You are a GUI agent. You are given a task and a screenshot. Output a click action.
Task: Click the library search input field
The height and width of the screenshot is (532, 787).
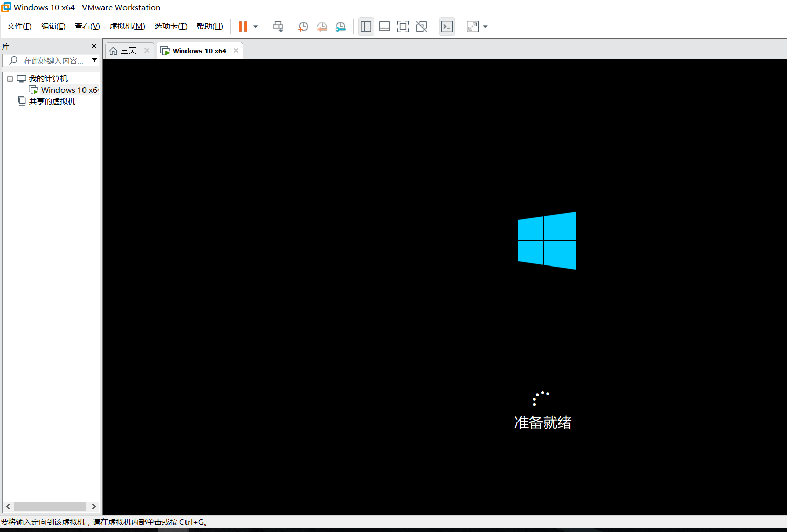coord(51,60)
